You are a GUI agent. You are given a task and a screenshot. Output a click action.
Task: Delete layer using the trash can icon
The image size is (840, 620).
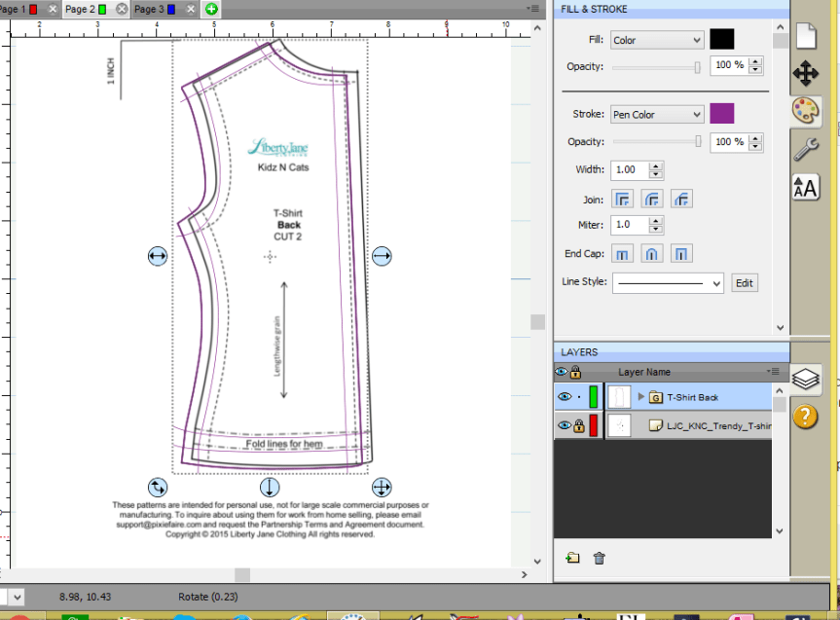[x=600, y=558]
